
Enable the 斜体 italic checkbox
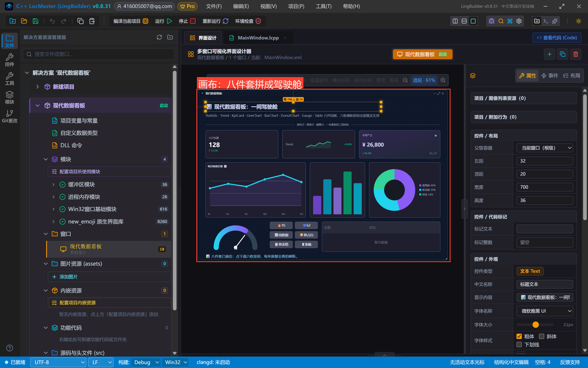click(541, 336)
